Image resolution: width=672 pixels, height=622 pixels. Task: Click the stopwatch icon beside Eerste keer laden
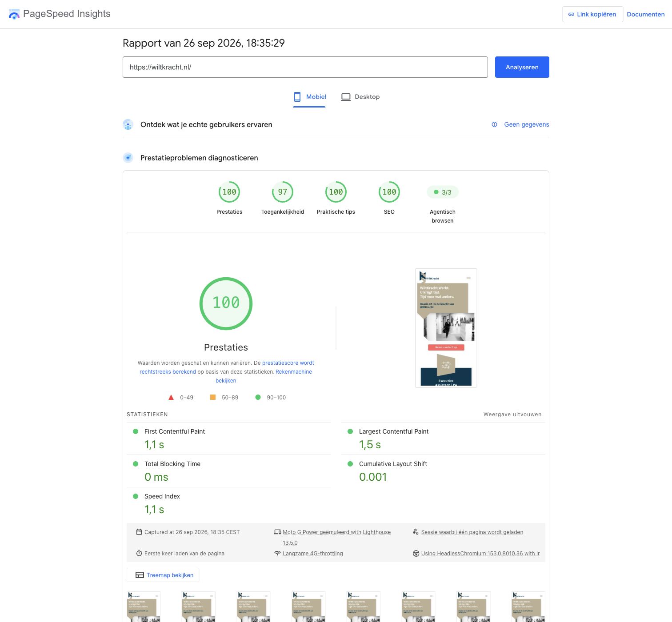pos(139,553)
